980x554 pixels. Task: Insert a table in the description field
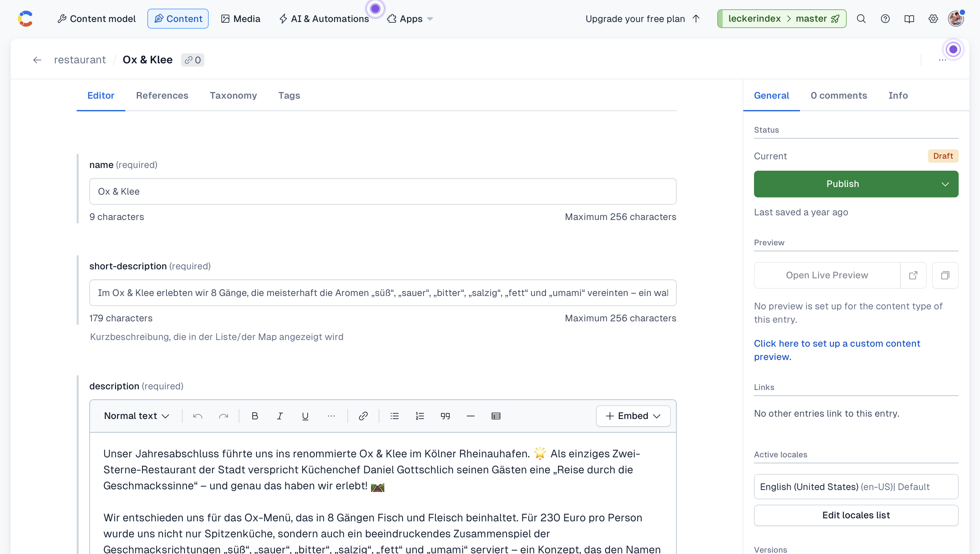click(495, 416)
